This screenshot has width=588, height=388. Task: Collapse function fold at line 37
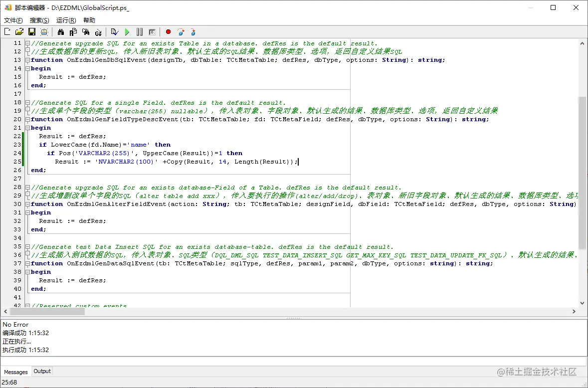(27, 263)
